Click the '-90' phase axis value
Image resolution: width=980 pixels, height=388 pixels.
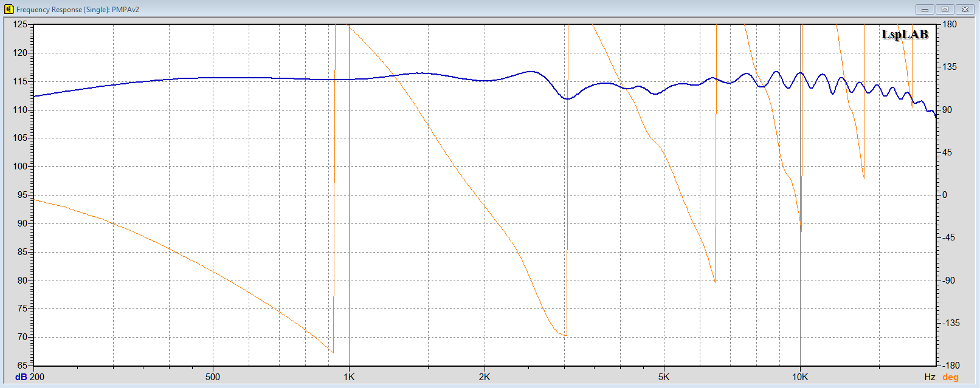[x=948, y=281]
